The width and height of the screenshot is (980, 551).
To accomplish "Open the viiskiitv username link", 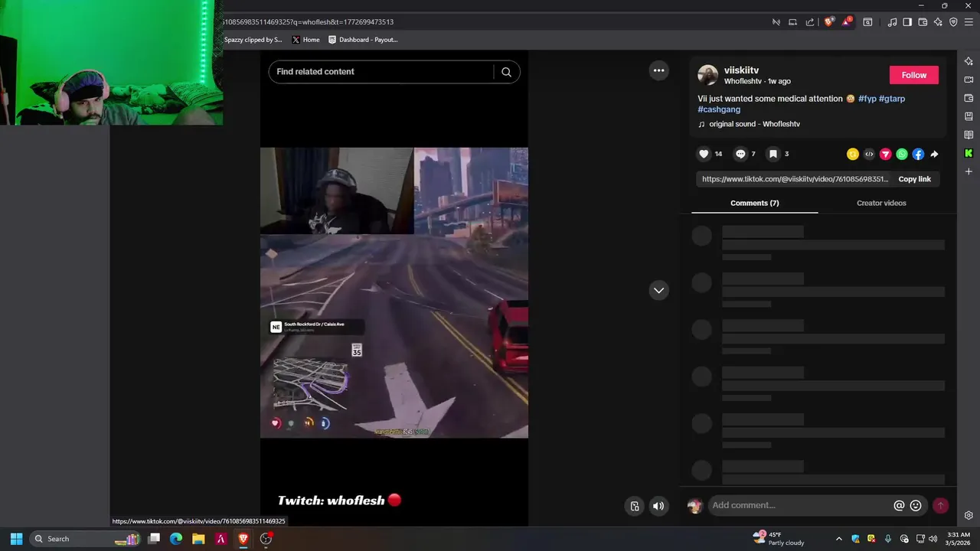I will point(741,70).
